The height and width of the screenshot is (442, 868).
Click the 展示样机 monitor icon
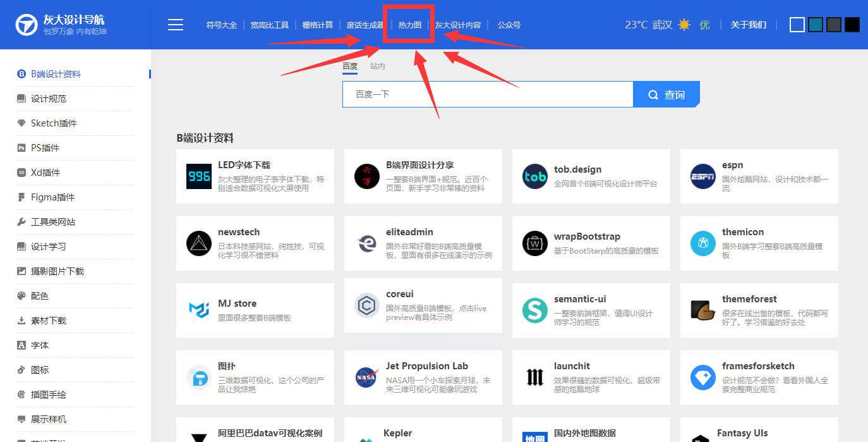21,419
